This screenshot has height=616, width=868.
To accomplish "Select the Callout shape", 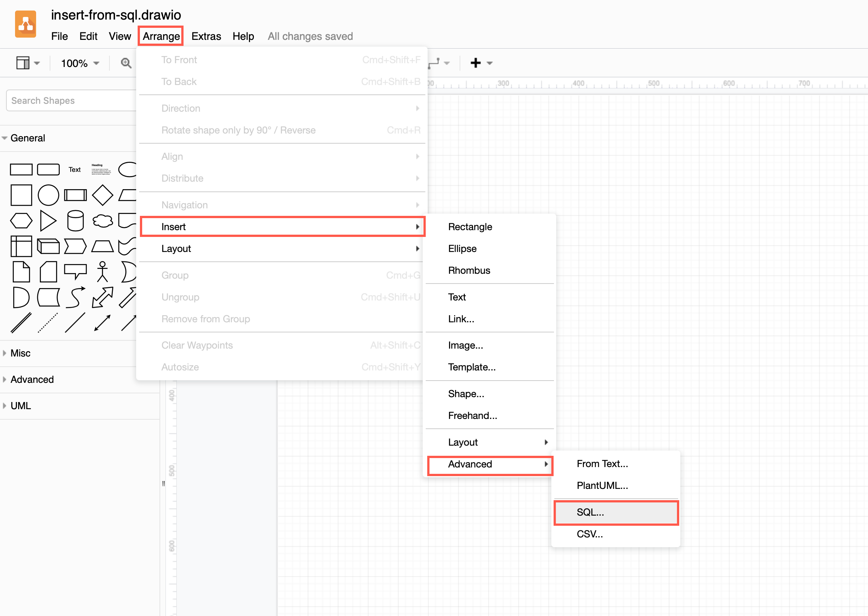I will click(x=76, y=272).
